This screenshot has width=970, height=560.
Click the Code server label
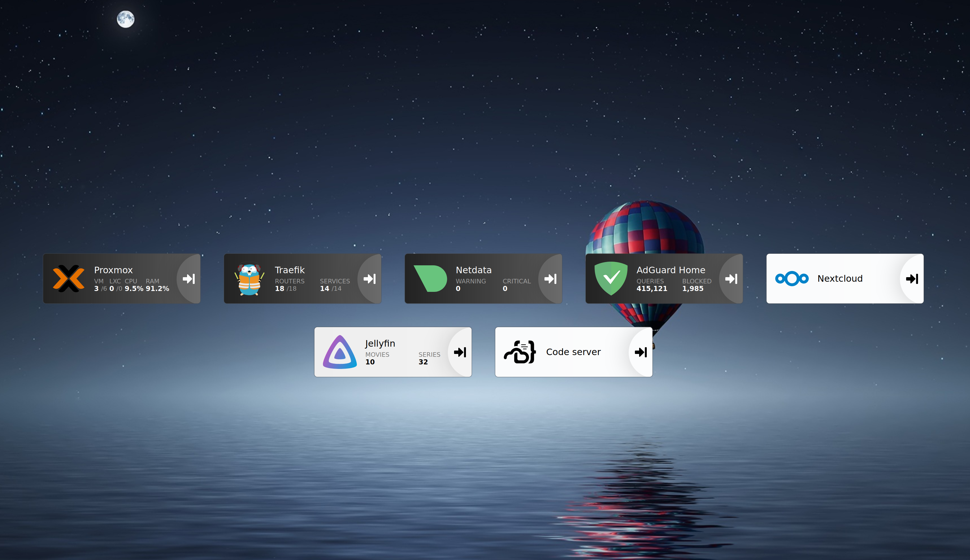pos(573,352)
